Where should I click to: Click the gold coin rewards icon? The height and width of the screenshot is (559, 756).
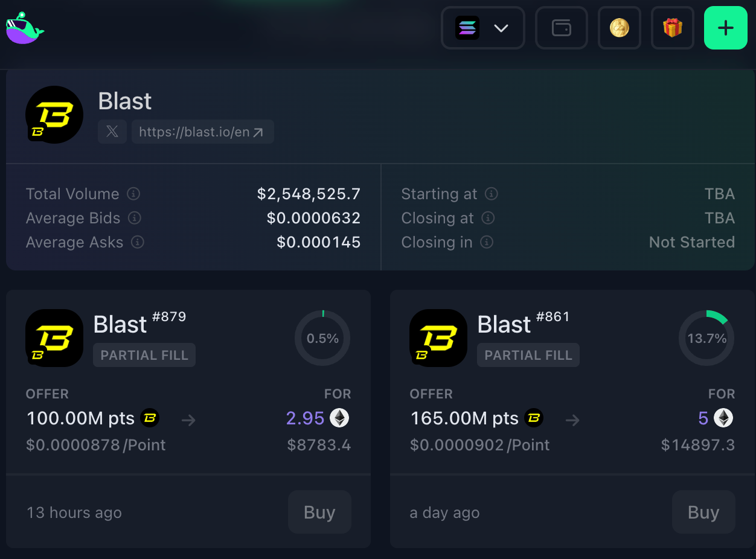point(619,28)
